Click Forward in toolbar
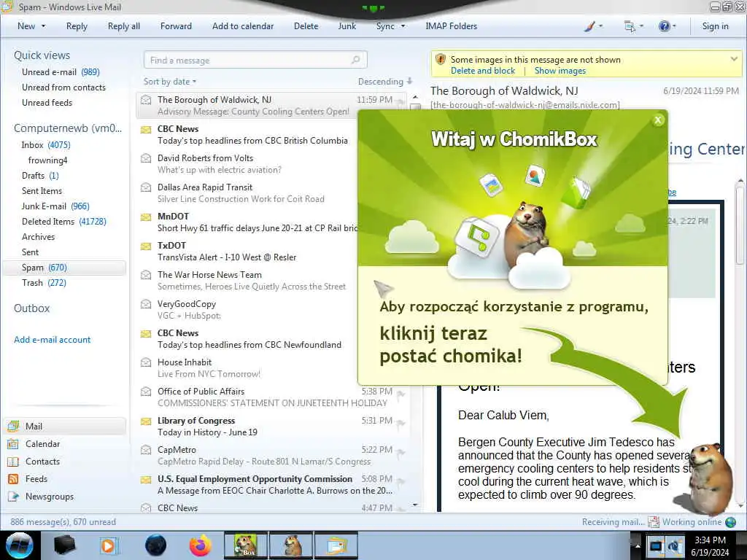The width and height of the screenshot is (747, 560). [176, 26]
